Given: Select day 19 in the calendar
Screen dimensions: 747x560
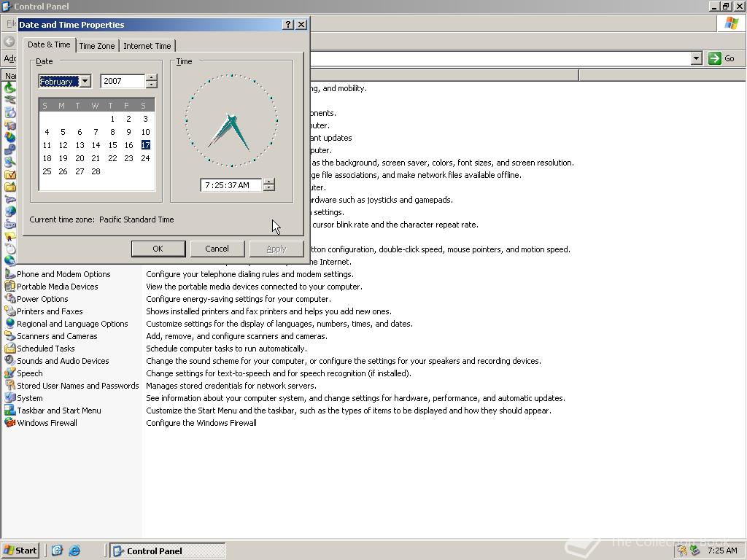Looking at the screenshot, I should tap(63, 158).
